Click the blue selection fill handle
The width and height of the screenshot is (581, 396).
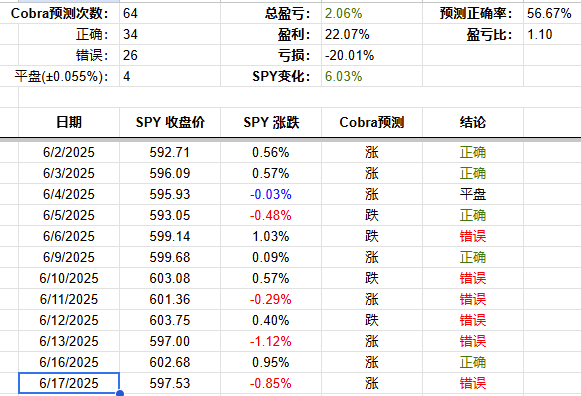tap(120, 393)
